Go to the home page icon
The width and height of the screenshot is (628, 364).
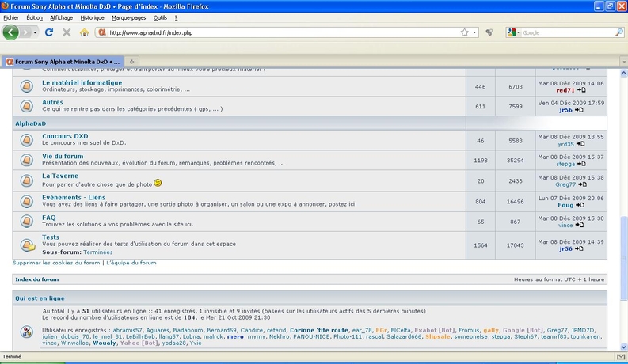pyautogui.click(x=84, y=32)
